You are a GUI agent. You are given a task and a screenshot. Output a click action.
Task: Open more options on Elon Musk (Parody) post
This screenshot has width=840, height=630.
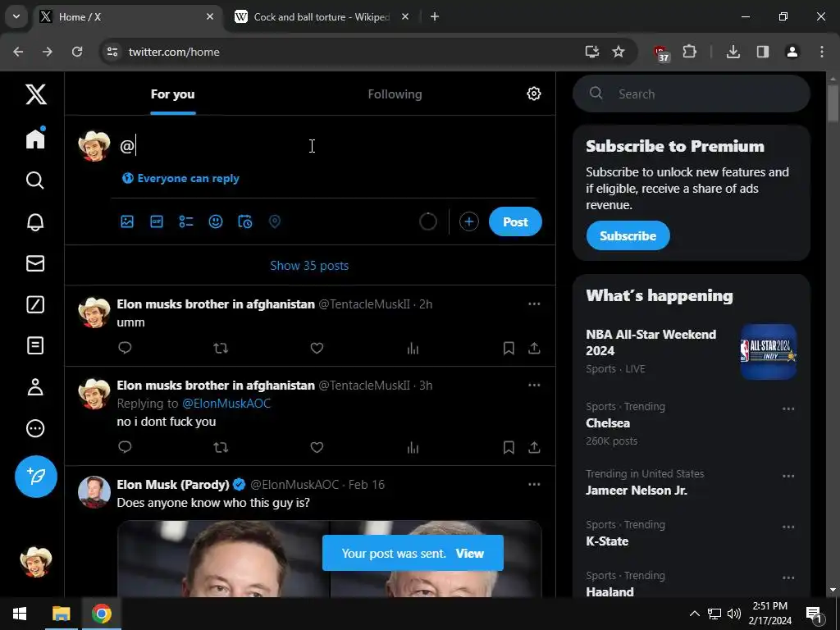(x=534, y=484)
